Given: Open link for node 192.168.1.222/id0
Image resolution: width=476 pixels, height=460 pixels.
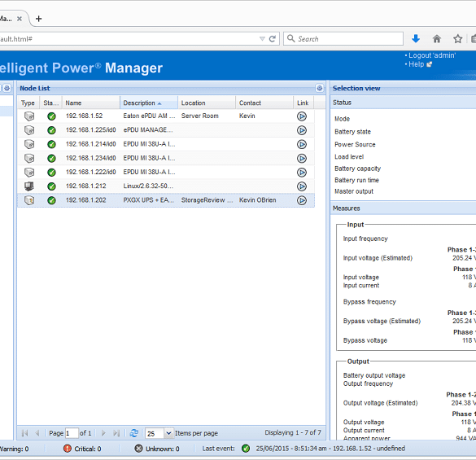Looking at the screenshot, I should pyautogui.click(x=301, y=173).
